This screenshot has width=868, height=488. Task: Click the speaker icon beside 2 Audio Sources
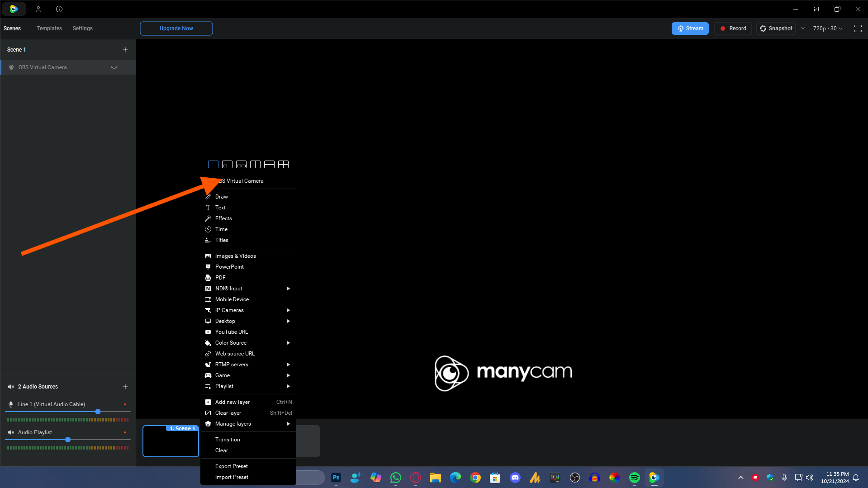tap(11, 387)
